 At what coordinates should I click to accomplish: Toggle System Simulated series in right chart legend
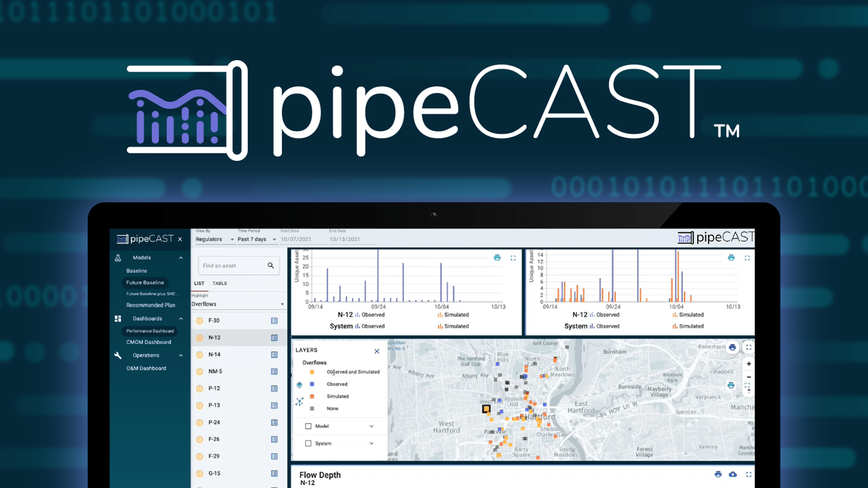coord(687,326)
